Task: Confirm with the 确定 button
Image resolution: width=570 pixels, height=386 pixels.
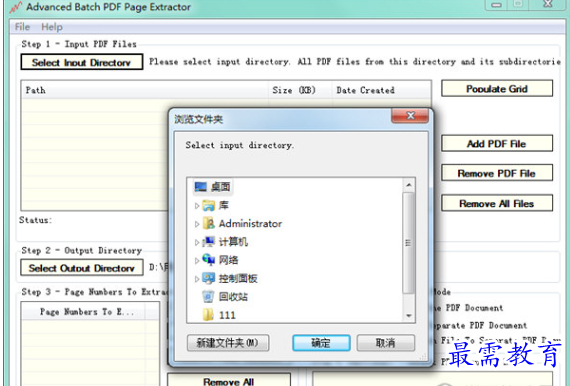Action: click(x=321, y=343)
